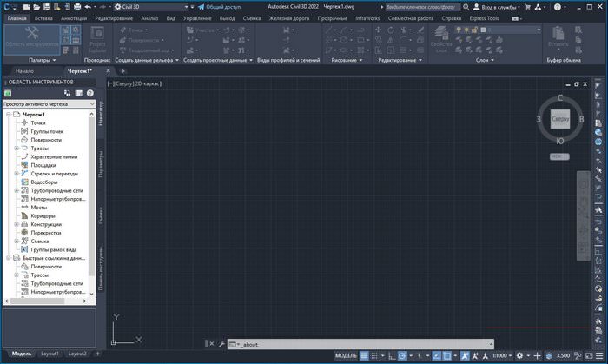Toggle the МОДЕЛЬ model space button
The width and height of the screenshot is (608, 364).
[x=345, y=355]
